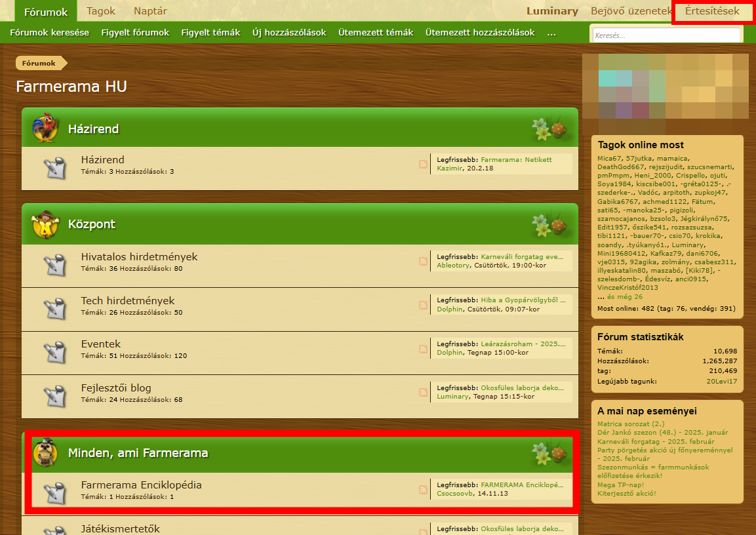The width and height of the screenshot is (756, 535).
Task: Click the forum status icon for Tech hirdetmények
Action: pos(54,308)
